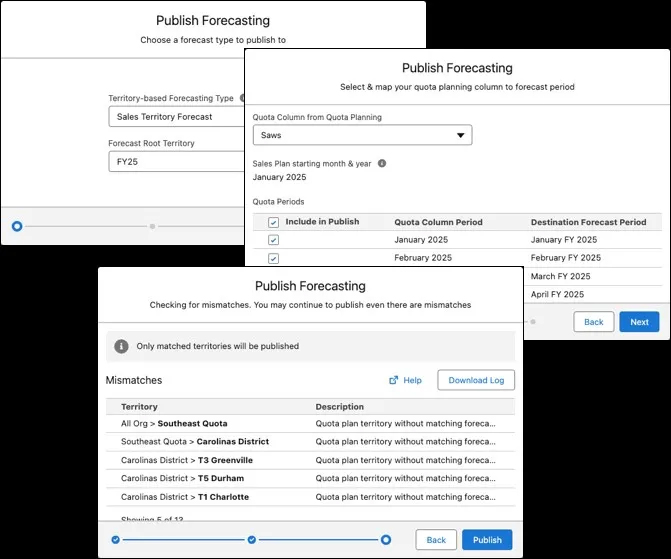Uncheck the February 2025 quota period checkbox
This screenshot has height=559, width=671.
pos(273,258)
